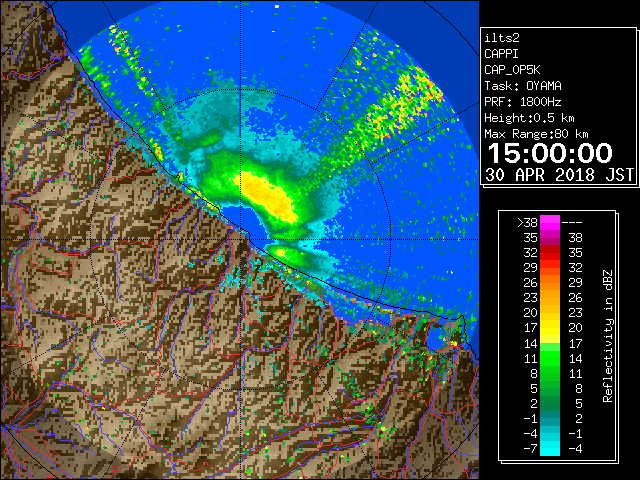Select the 'Task: OYAMA' text
The height and width of the screenshot is (480, 640).
tap(523, 86)
